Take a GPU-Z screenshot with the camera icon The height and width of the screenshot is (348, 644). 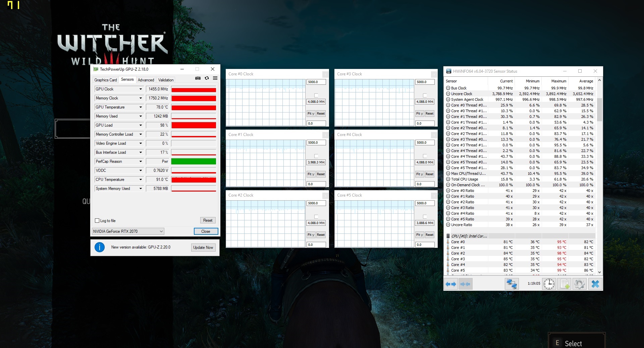[198, 78]
